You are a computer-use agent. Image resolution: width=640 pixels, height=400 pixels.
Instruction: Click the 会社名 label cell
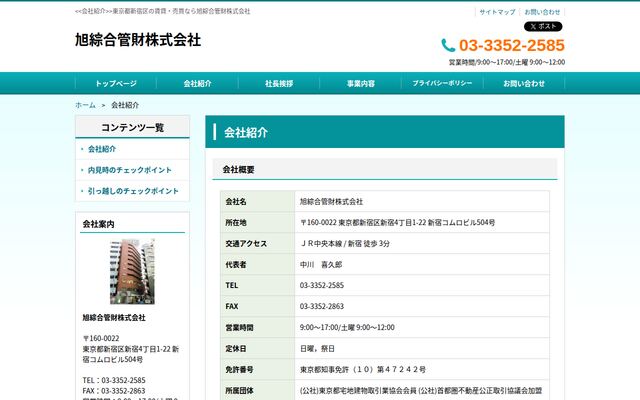click(x=258, y=201)
